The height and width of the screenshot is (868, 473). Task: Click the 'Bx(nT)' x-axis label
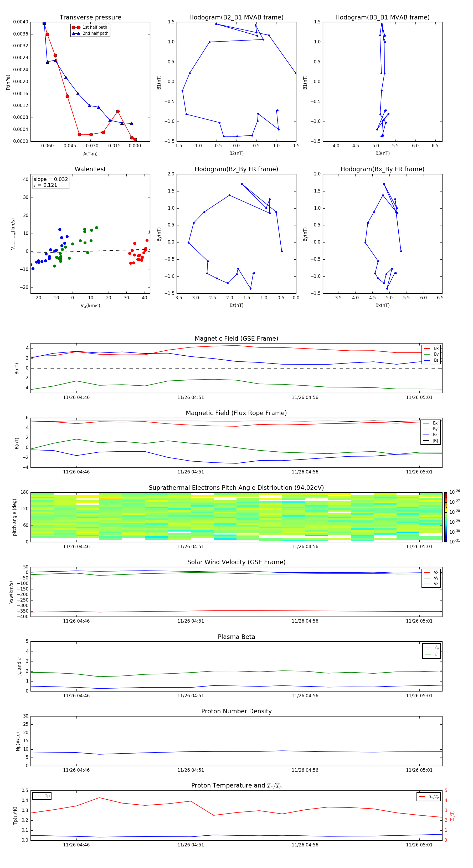click(x=382, y=305)
